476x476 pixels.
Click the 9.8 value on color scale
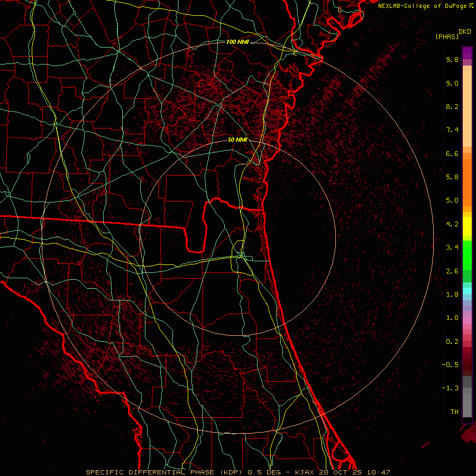[x=452, y=59]
